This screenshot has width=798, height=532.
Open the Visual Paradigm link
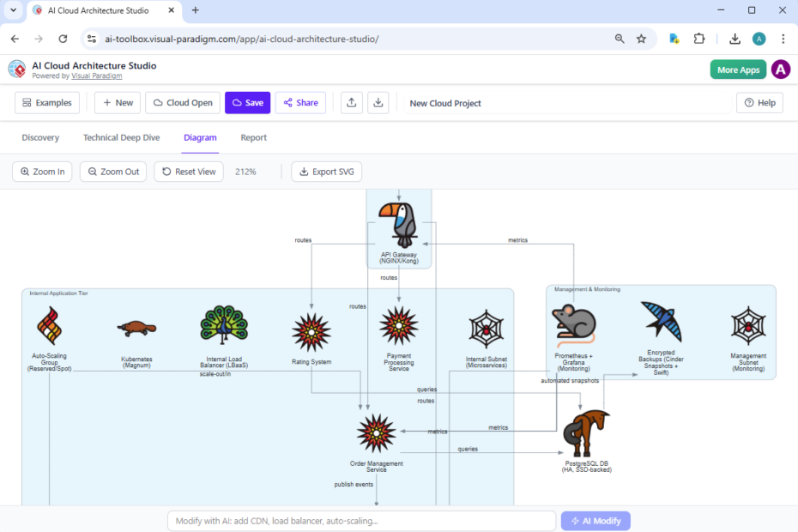click(x=96, y=76)
